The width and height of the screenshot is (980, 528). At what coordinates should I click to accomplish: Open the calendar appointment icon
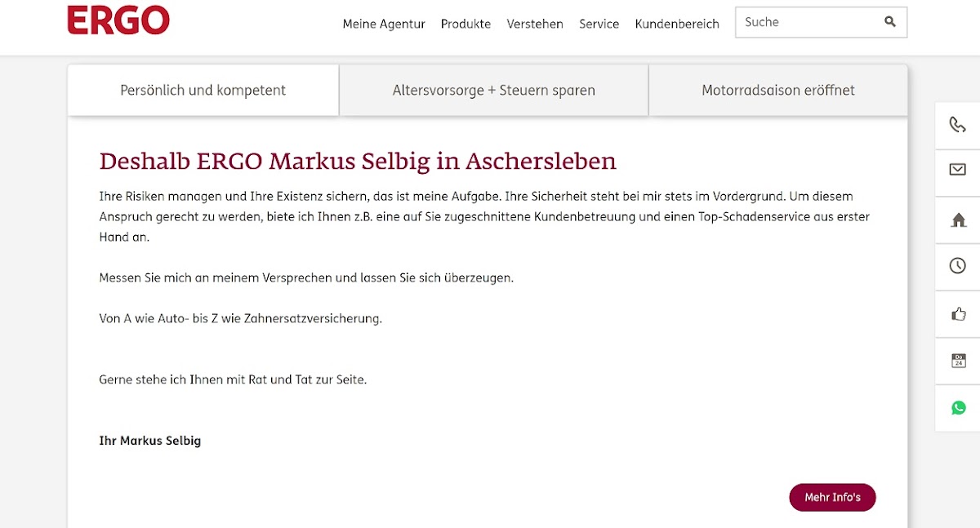[958, 361]
